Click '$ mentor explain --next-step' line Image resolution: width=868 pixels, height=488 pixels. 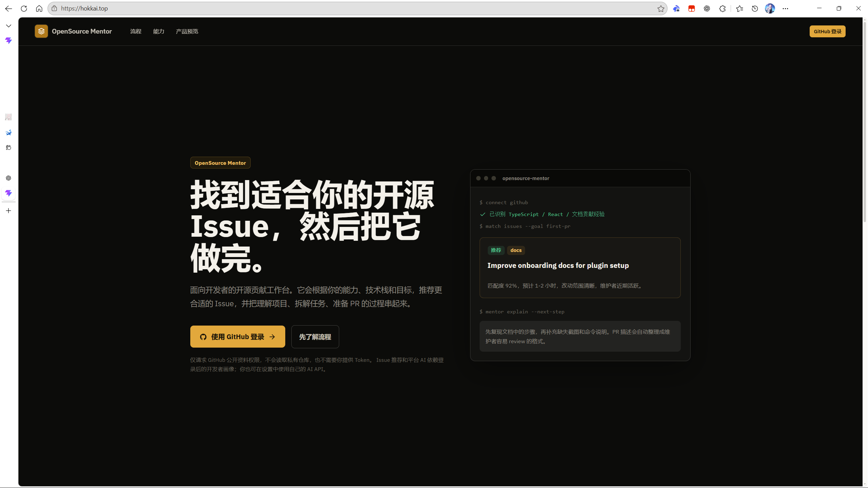point(522,312)
